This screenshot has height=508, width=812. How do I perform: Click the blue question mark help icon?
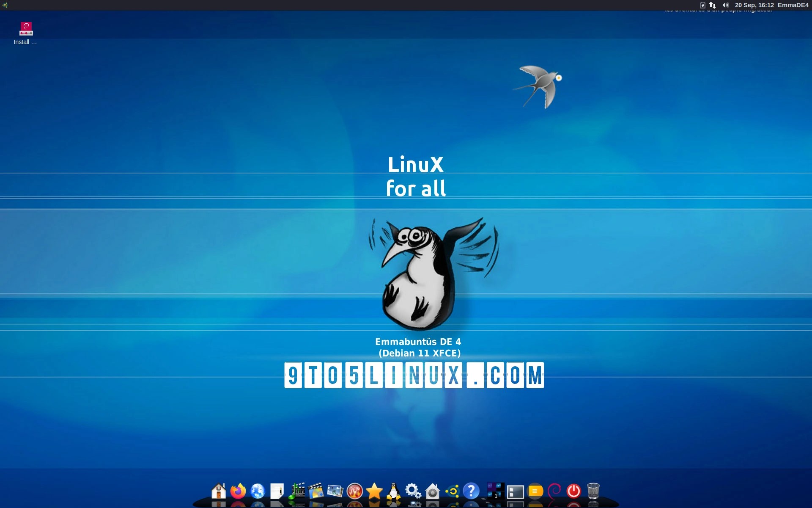tap(471, 491)
